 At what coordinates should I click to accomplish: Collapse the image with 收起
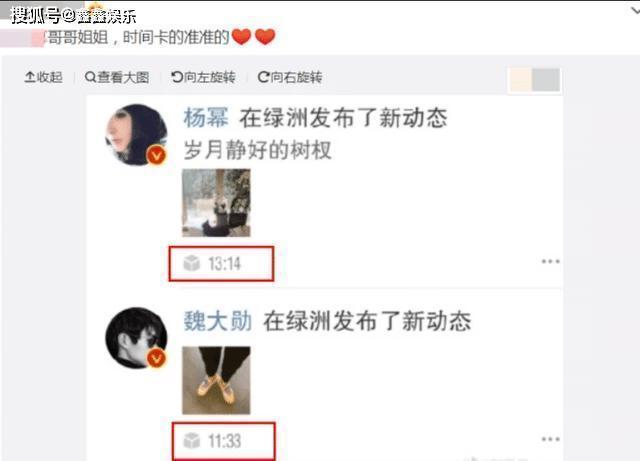click(x=44, y=77)
